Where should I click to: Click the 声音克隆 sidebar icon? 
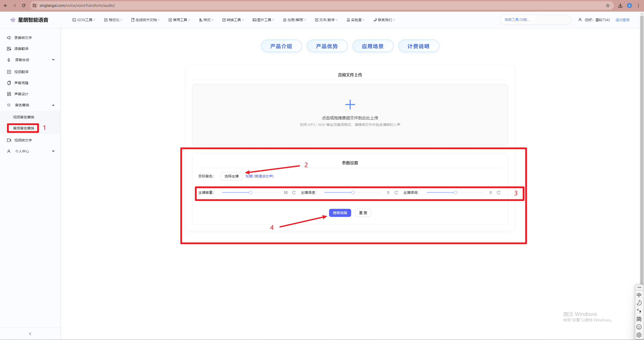pyautogui.click(x=9, y=83)
